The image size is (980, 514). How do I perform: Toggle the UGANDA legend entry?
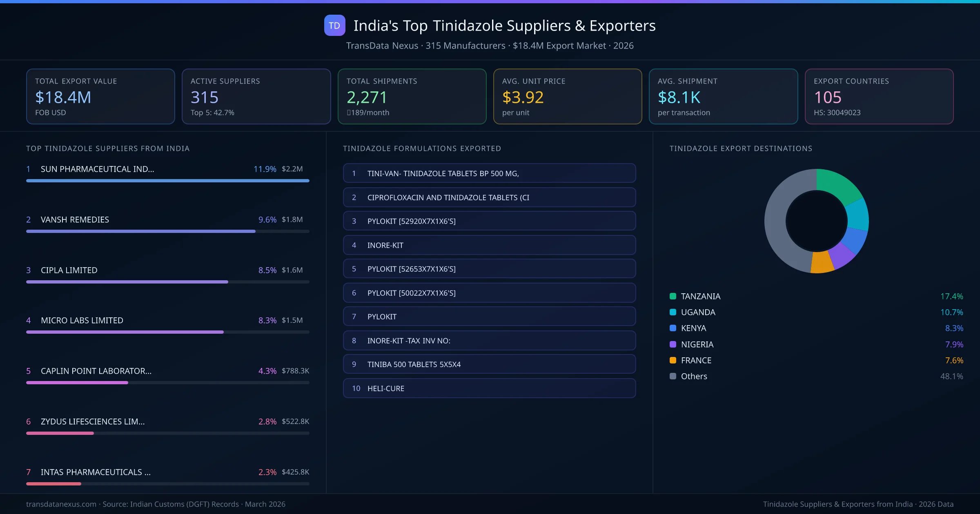[x=697, y=312]
